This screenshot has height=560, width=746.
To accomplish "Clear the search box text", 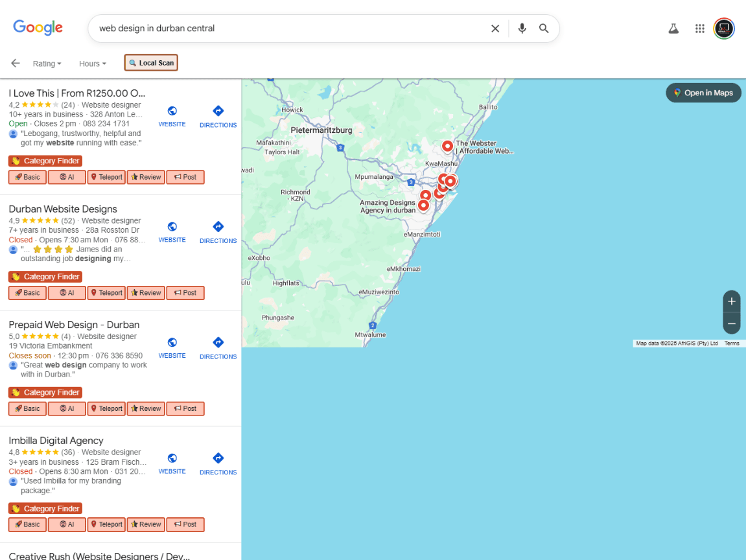I will point(495,29).
